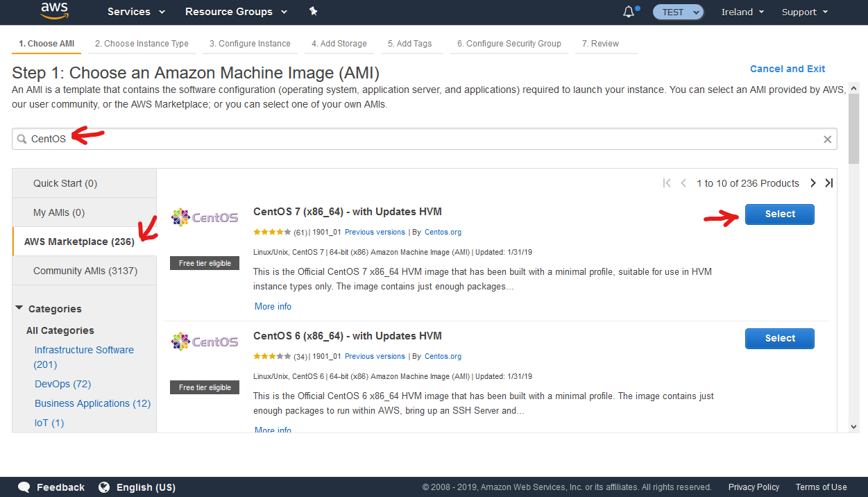Click the page scrollbar up arrow
The height and width of the screenshot is (497, 868).
pos(853,88)
